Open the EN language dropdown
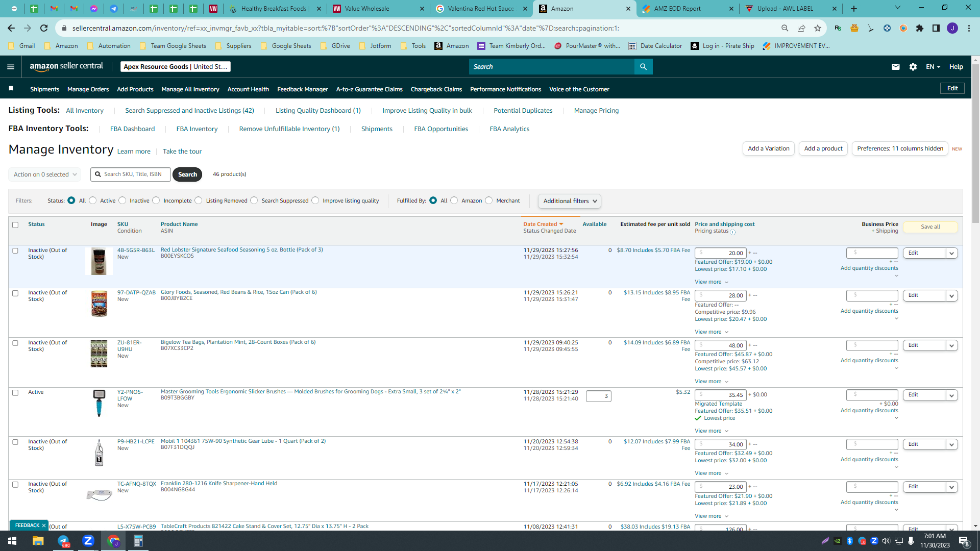Viewport: 980px width, 551px height. tap(933, 67)
